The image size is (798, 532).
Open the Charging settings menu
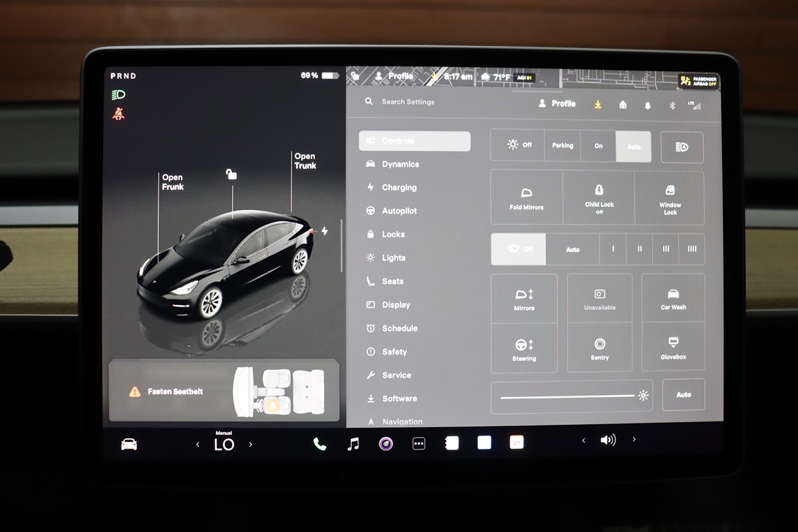tap(399, 188)
